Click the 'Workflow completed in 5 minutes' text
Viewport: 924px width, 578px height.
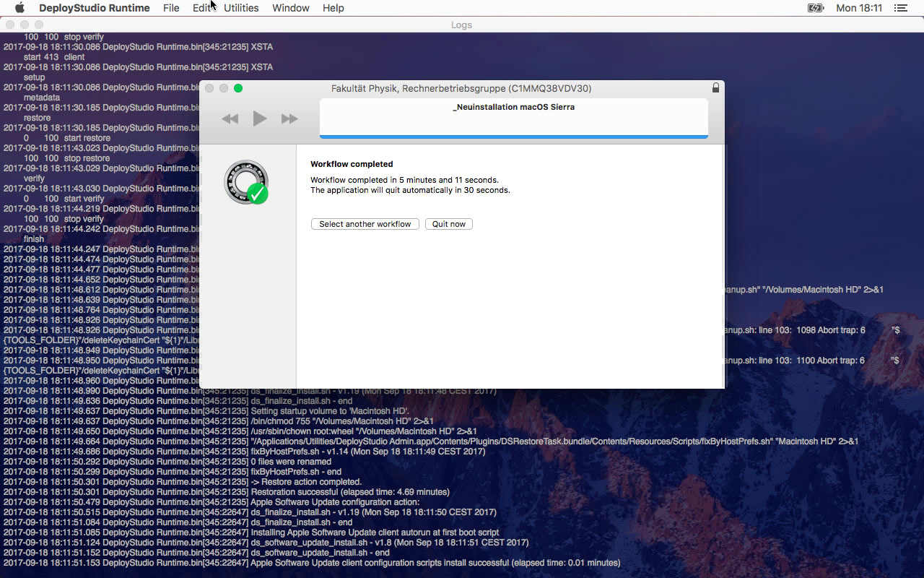pyautogui.click(x=404, y=180)
